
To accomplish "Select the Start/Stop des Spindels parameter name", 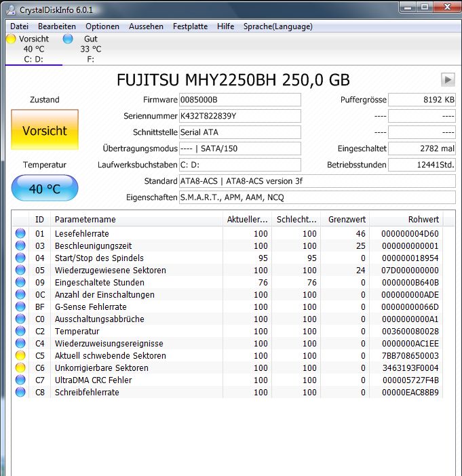I will [99, 258].
